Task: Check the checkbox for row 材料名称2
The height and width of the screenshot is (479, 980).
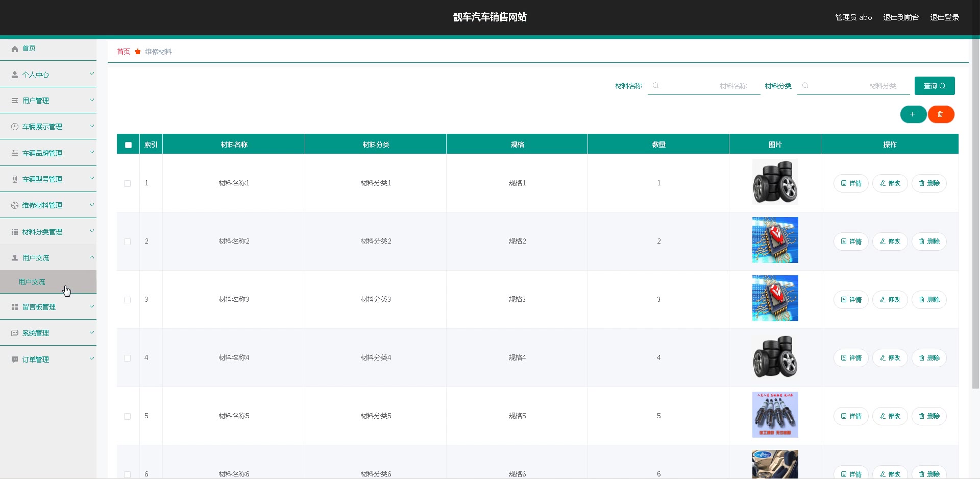Action: coord(128,242)
